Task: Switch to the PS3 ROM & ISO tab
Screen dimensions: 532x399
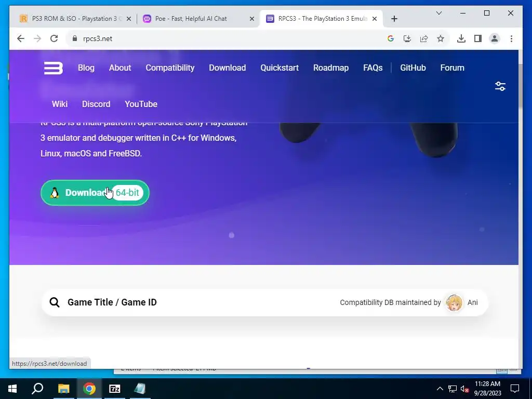Action: [x=76, y=19]
